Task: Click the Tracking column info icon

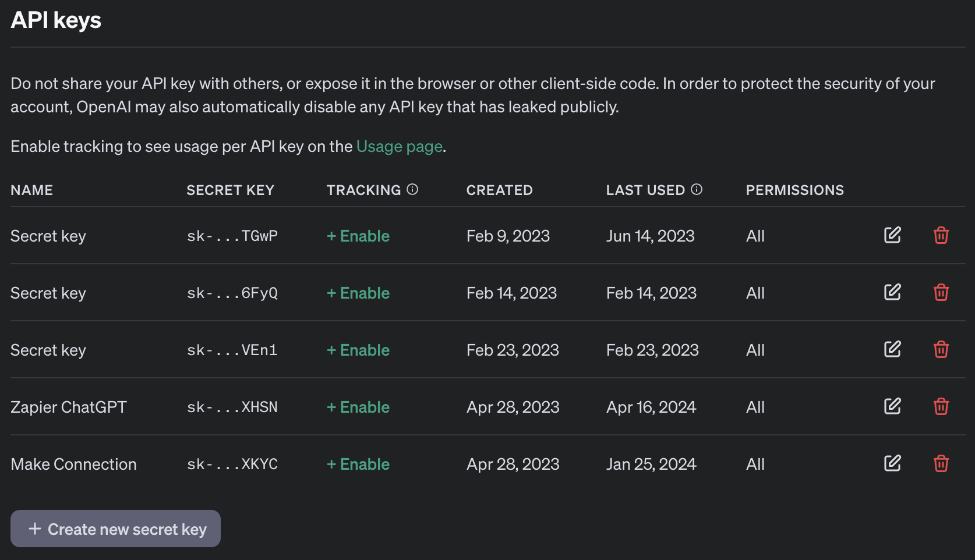Action: pos(412,189)
